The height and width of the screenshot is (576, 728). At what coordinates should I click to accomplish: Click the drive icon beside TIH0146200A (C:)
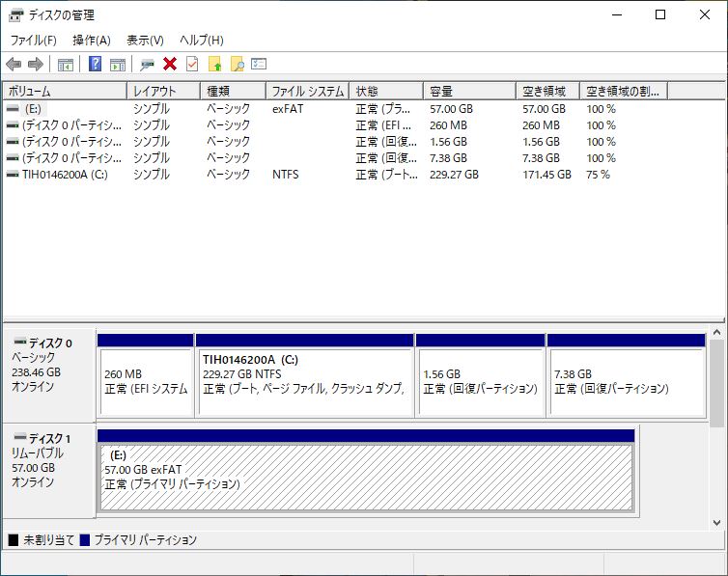13,175
